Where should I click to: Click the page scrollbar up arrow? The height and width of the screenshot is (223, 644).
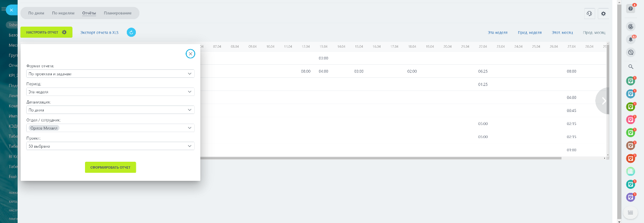tap(619, 3)
